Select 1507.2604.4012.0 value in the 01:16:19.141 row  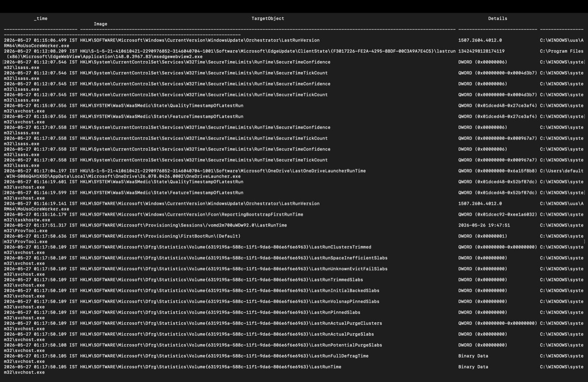coord(480,204)
